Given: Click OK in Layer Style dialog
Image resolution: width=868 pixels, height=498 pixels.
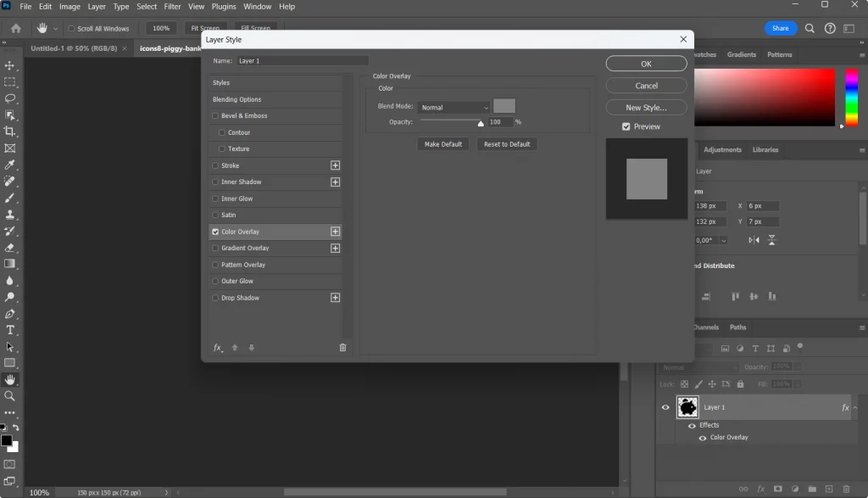Looking at the screenshot, I should click(x=646, y=64).
